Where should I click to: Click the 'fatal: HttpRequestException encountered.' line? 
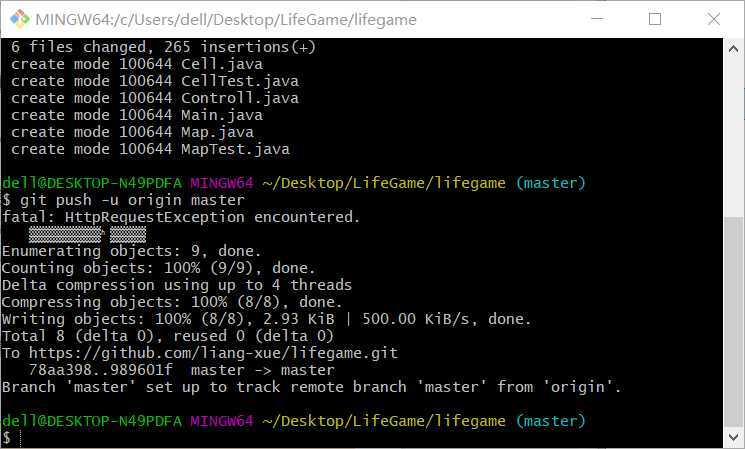(181, 217)
